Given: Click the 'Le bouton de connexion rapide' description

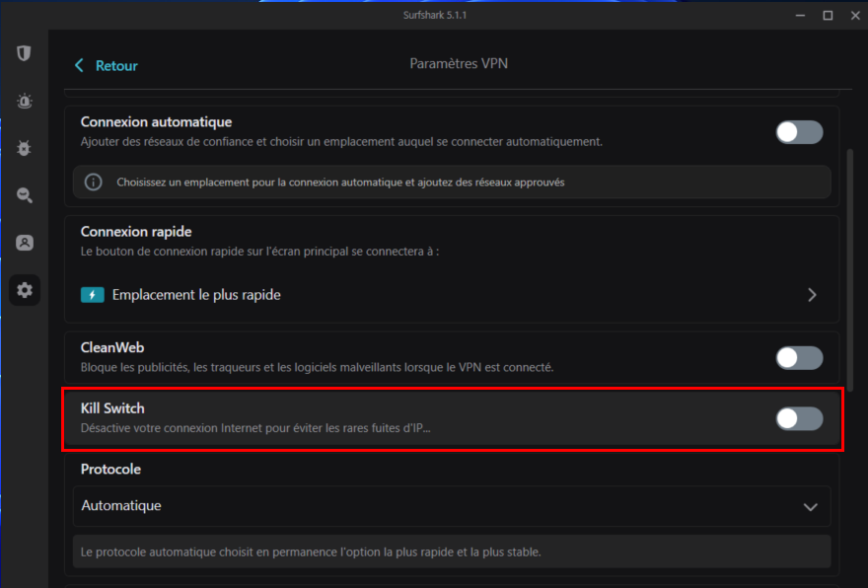Looking at the screenshot, I should point(259,252).
